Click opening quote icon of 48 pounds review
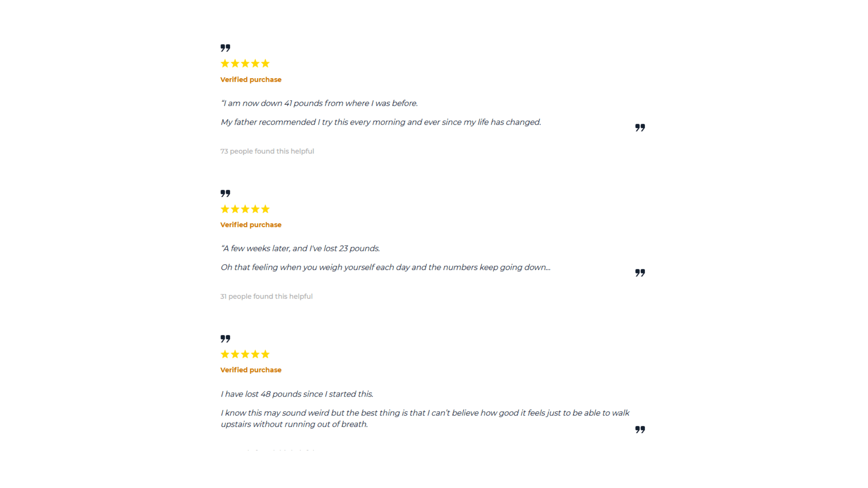 point(225,339)
